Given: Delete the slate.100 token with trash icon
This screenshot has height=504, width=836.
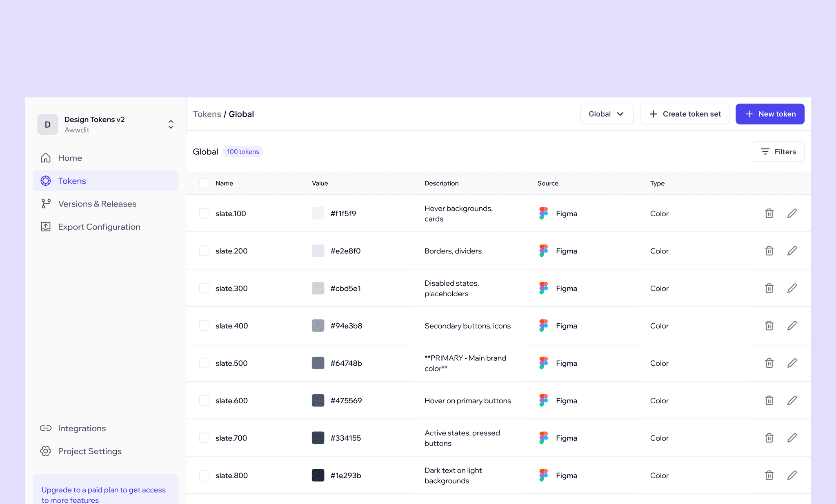Looking at the screenshot, I should pos(769,213).
